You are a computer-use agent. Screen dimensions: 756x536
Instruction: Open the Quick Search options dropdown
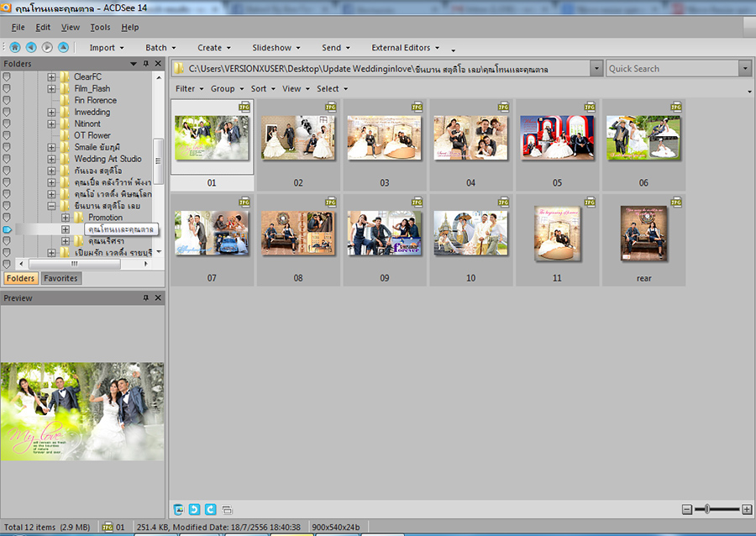point(745,68)
